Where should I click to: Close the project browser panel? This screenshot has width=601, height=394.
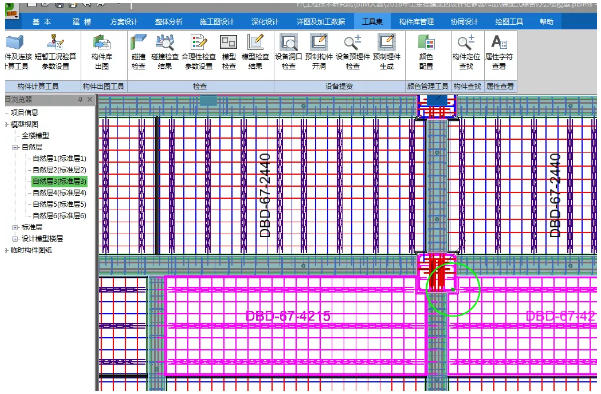(90, 100)
